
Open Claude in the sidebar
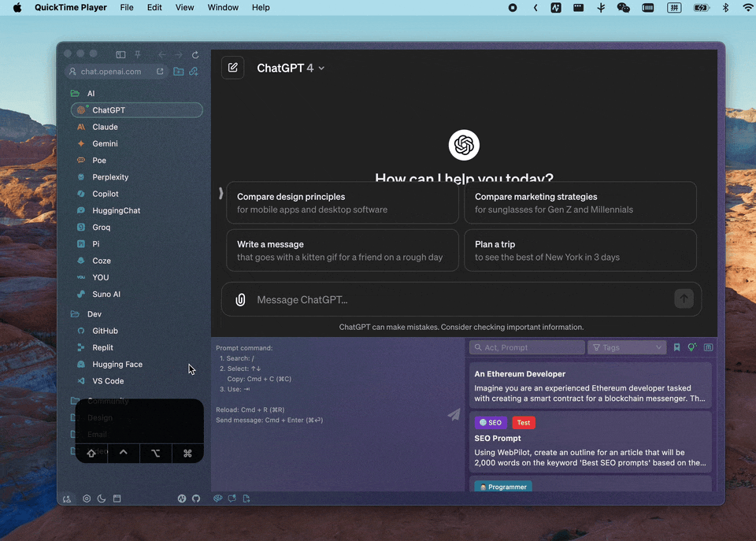pyautogui.click(x=137, y=127)
